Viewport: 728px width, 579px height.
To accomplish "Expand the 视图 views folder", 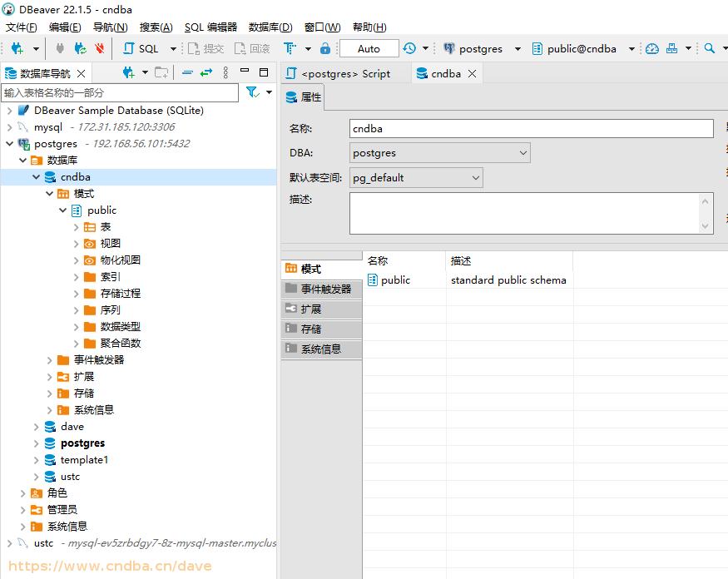I will point(77,244).
